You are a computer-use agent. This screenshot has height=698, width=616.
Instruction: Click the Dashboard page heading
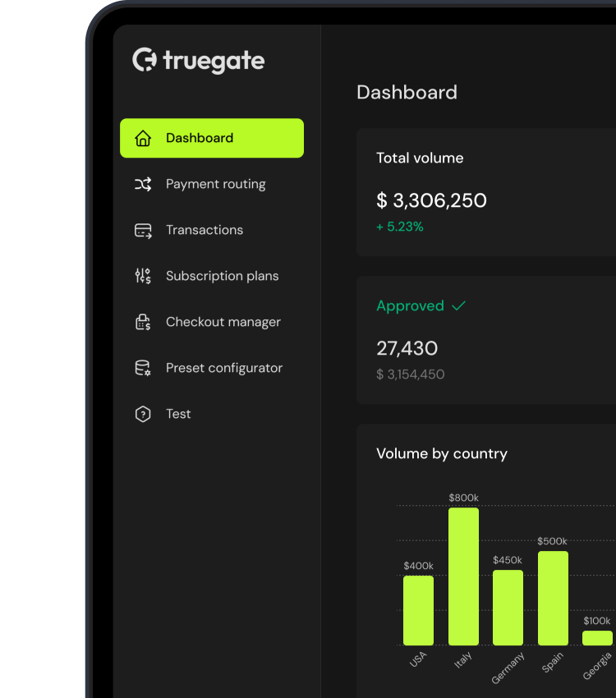pos(407,93)
